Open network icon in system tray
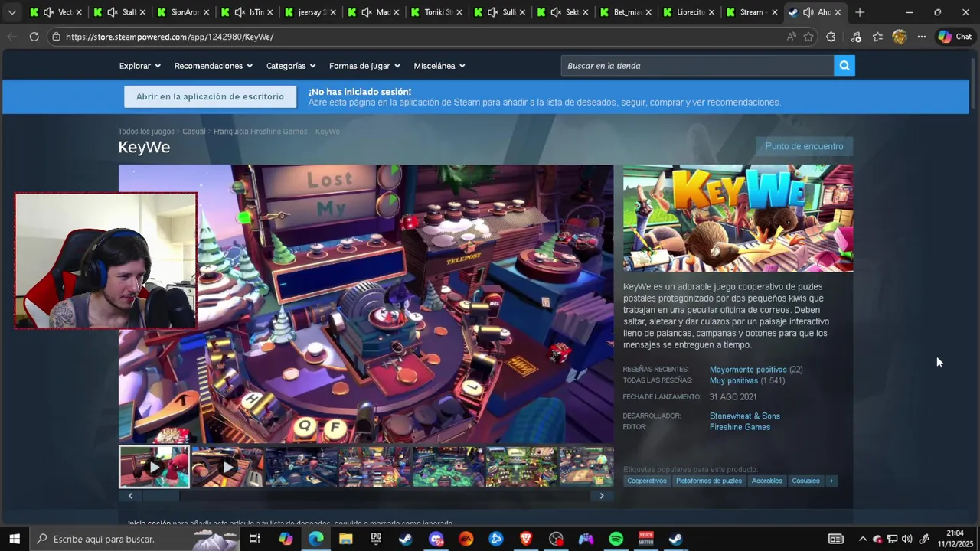The width and height of the screenshot is (980, 551). (892, 539)
